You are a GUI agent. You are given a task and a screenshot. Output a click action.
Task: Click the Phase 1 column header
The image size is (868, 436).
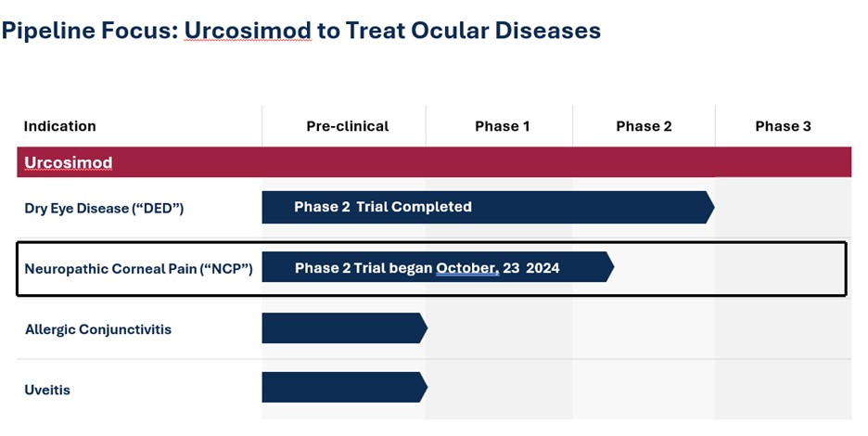pos(502,126)
